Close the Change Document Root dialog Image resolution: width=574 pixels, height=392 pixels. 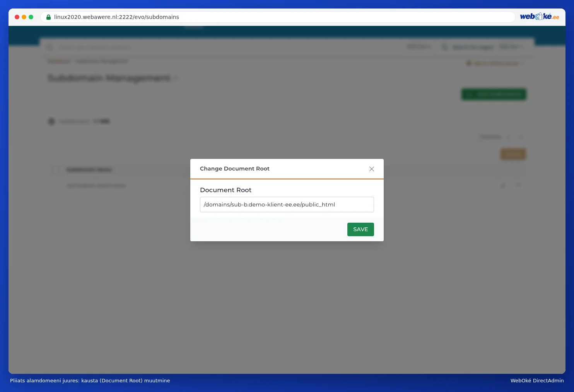click(x=372, y=169)
